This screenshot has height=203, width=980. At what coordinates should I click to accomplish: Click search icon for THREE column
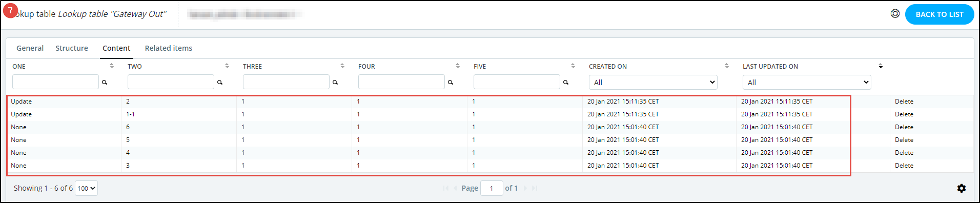click(335, 82)
